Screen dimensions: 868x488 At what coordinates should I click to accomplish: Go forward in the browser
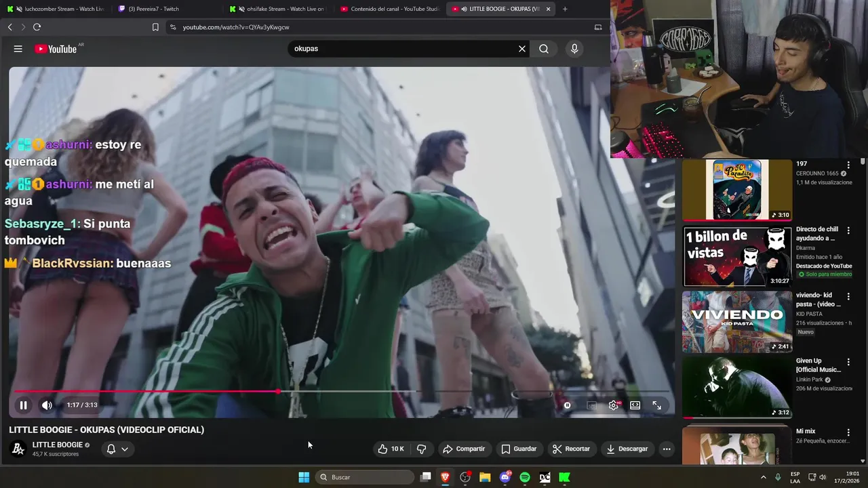point(23,27)
